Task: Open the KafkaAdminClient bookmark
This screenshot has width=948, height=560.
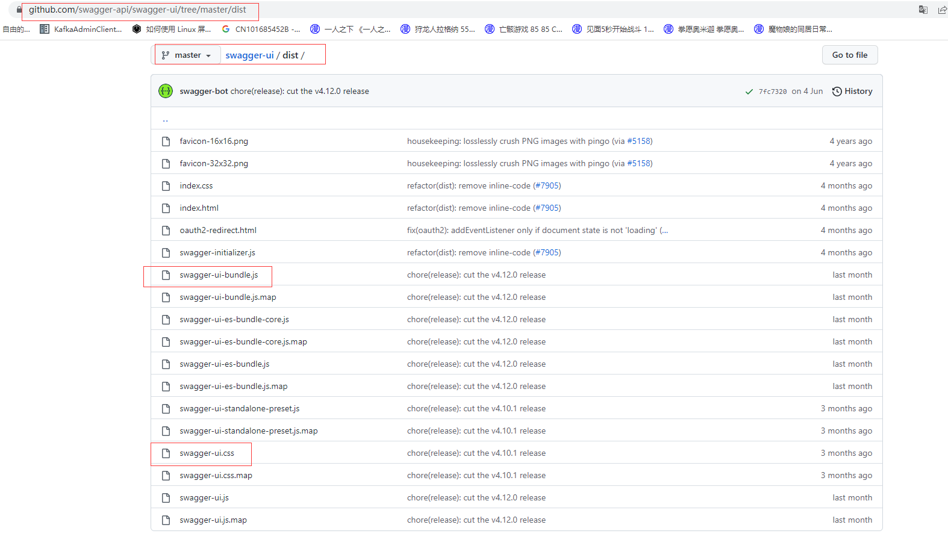Action: (x=81, y=29)
